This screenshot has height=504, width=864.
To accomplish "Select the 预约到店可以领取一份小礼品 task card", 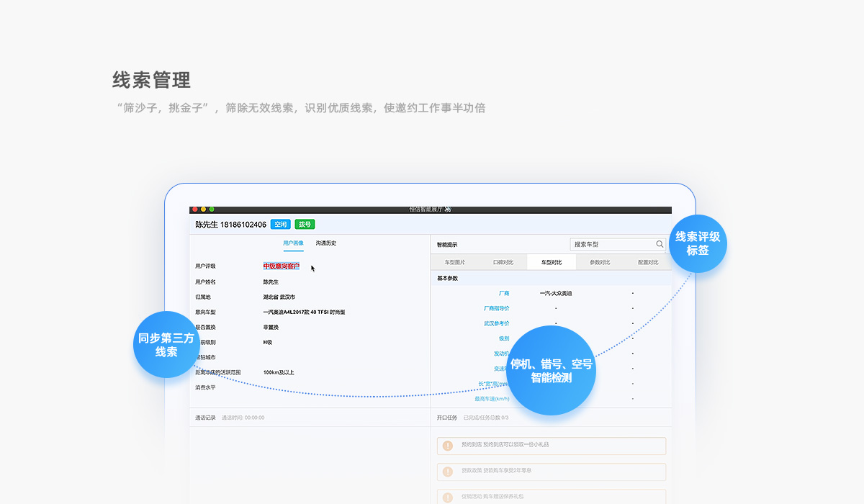I will click(552, 446).
